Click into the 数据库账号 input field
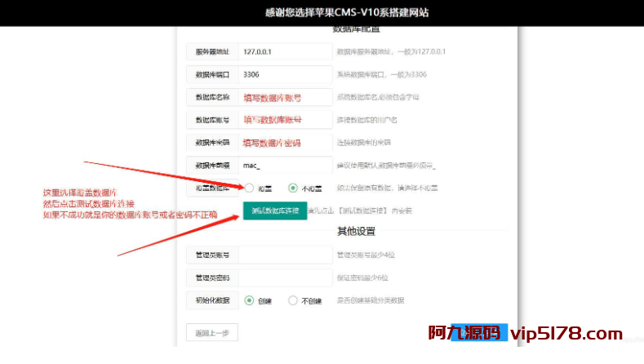644x364 pixels. coord(286,120)
